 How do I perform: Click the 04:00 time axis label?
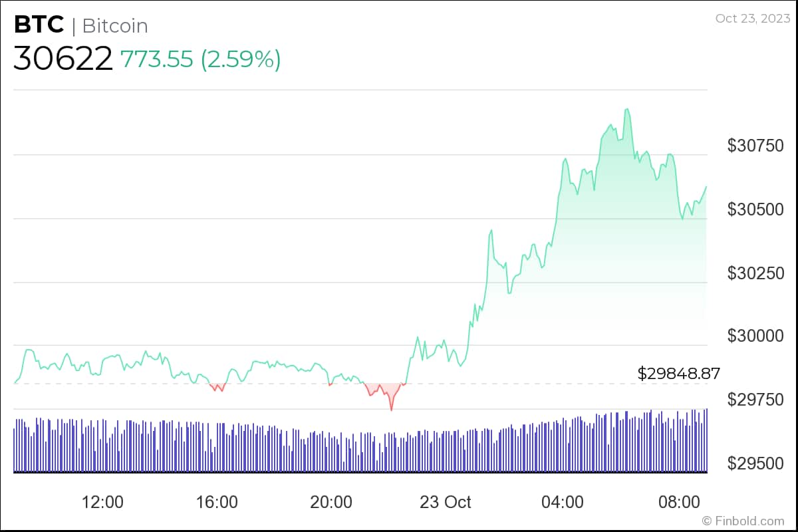click(x=563, y=501)
